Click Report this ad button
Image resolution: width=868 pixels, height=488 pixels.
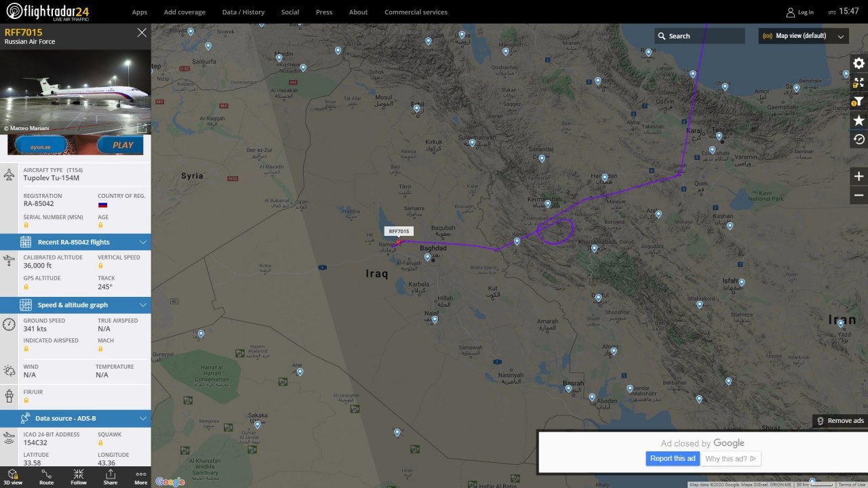coord(673,459)
